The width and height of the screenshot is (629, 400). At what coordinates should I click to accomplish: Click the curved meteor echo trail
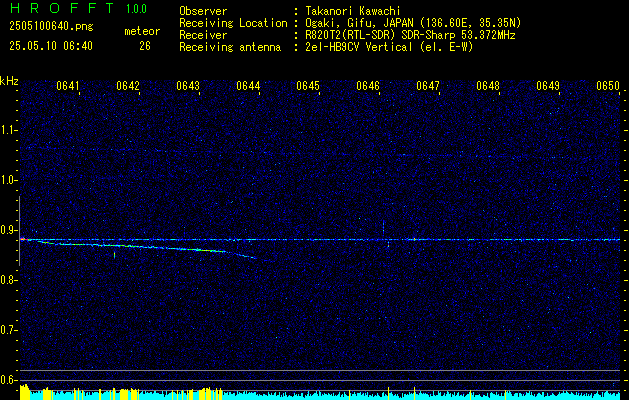pyautogui.click(x=144, y=247)
